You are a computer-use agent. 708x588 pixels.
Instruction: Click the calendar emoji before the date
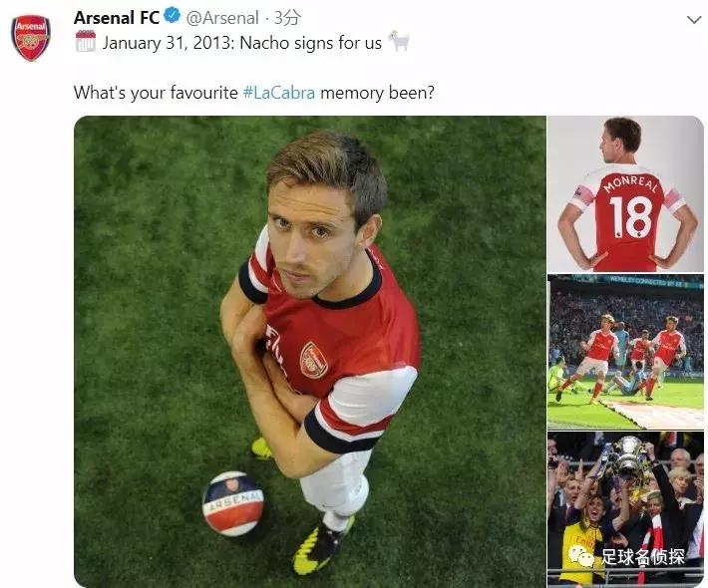click(85, 42)
